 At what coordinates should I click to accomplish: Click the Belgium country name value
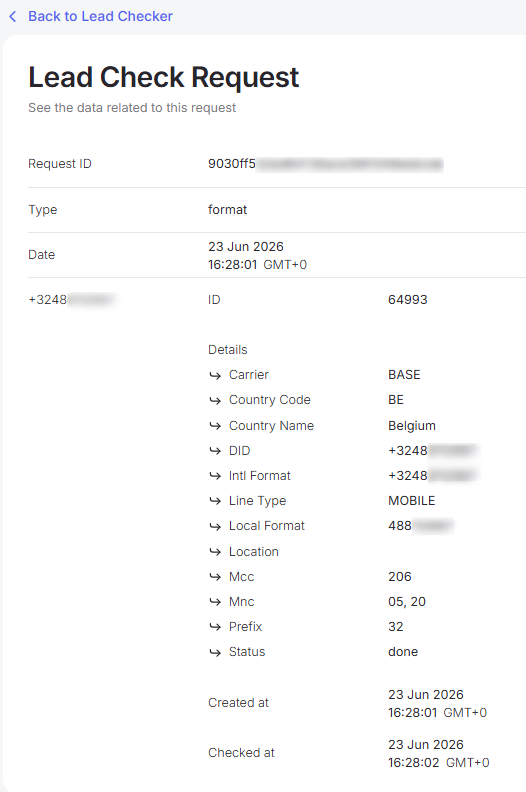click(x=412, y=426)
